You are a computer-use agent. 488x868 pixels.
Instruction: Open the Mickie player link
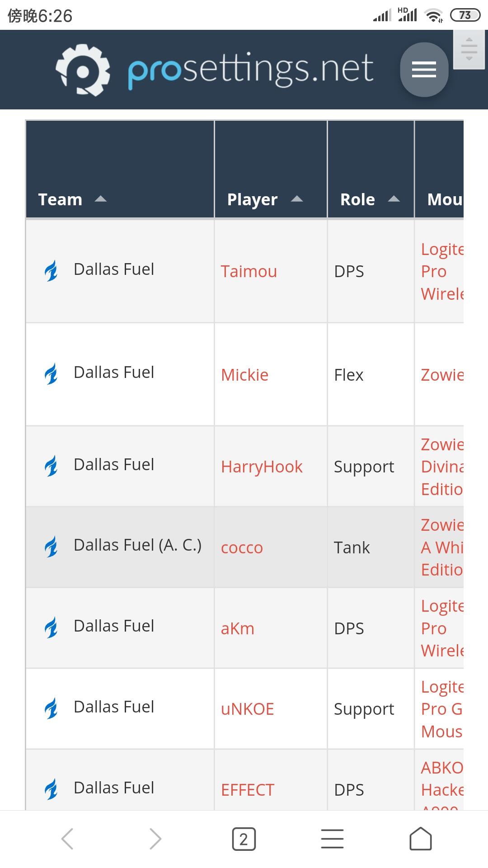coord(244,375)
